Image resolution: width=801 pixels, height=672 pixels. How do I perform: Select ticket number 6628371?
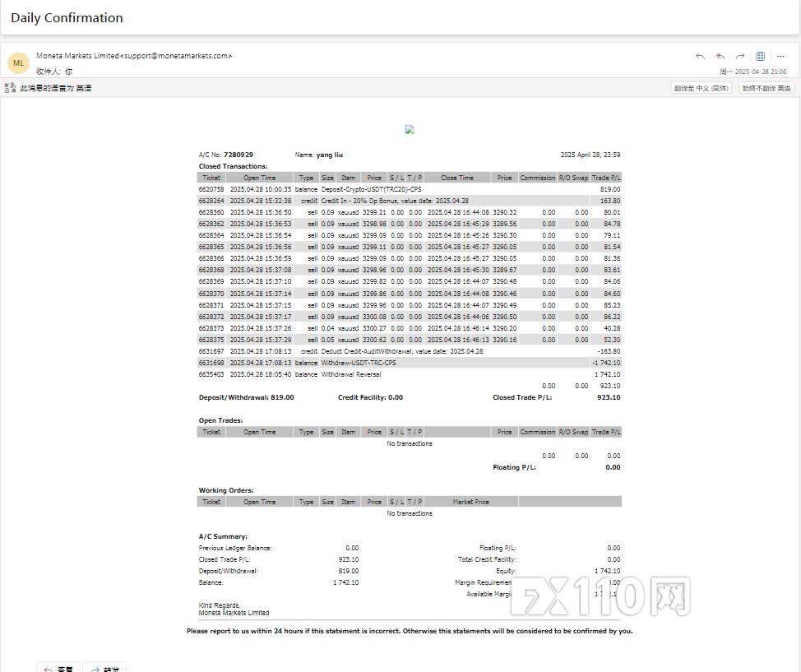[x=211, y=305]
